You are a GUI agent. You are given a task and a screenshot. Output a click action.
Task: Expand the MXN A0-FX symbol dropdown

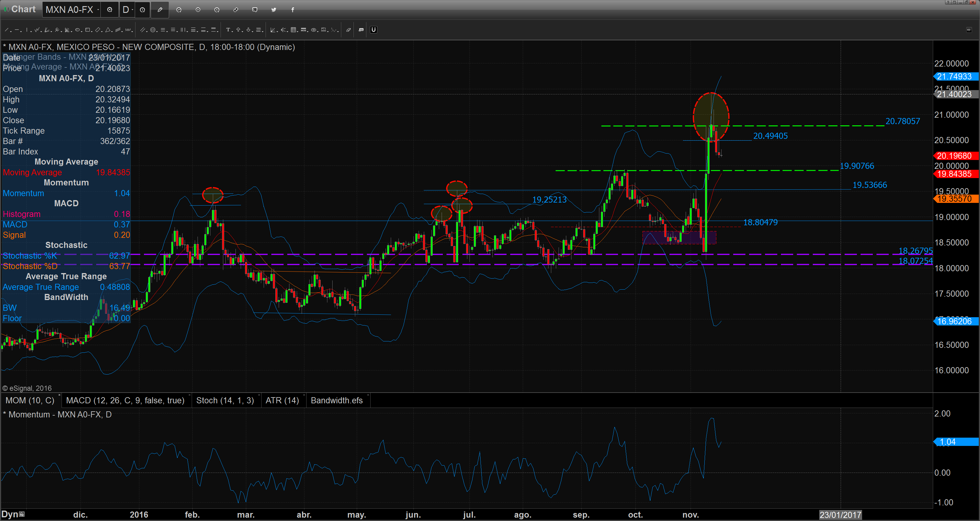pyautogui.click(x=98, y=10)
